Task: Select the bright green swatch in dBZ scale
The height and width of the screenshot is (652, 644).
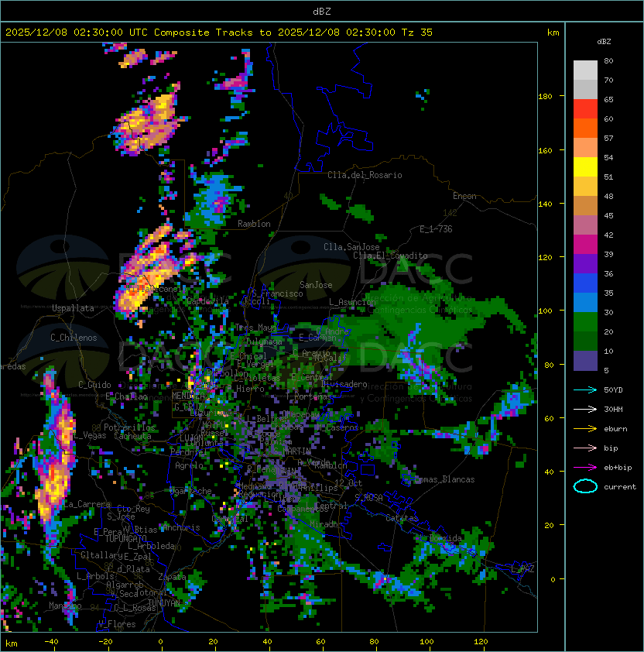Action: [x=585, y=322]
